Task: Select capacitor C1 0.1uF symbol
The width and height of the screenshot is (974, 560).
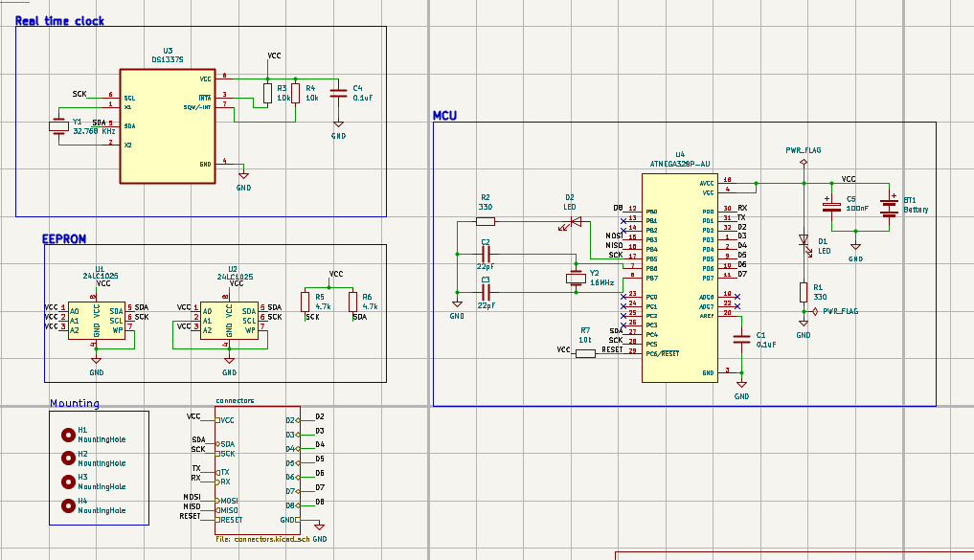Action: pos(741,340)
